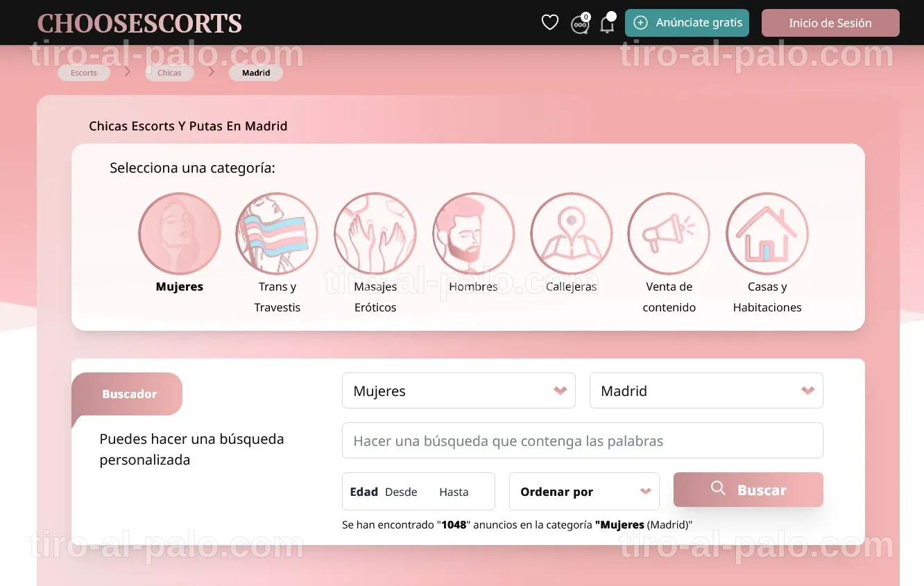This screenshot has height=586, width=924.
Task: Click the Venta de contenido label
Action: click(669, 297)
